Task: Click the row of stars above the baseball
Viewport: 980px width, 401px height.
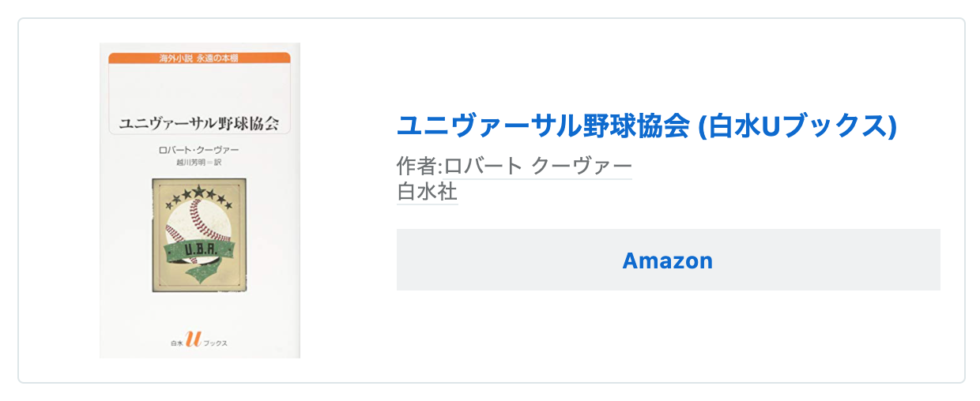Action: (199, 193)
